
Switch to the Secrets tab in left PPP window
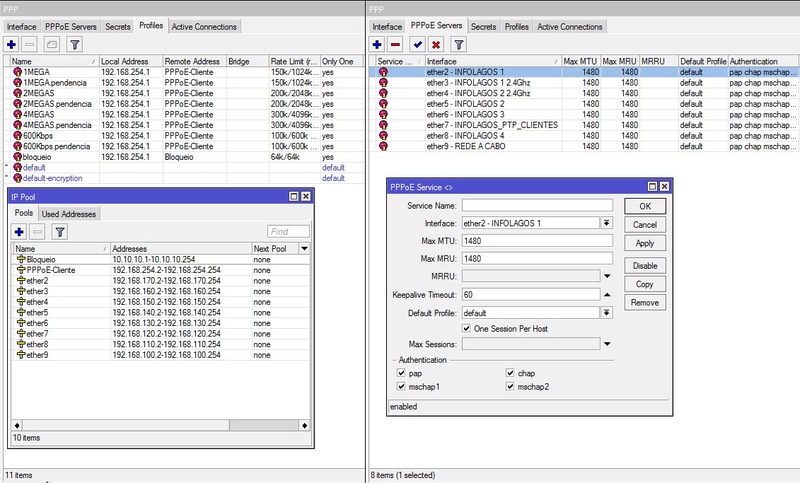pyautogui.click(x=119, y=25)
